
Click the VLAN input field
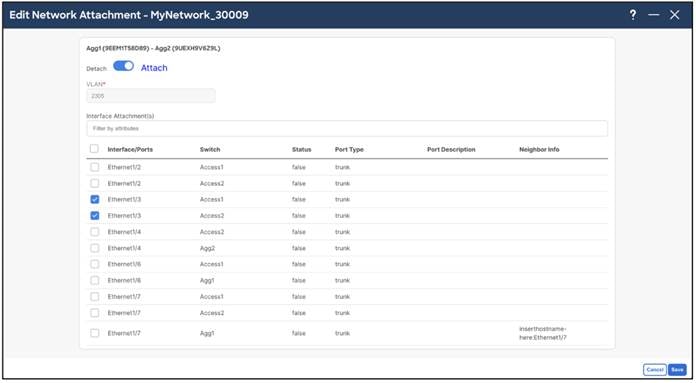151,96
